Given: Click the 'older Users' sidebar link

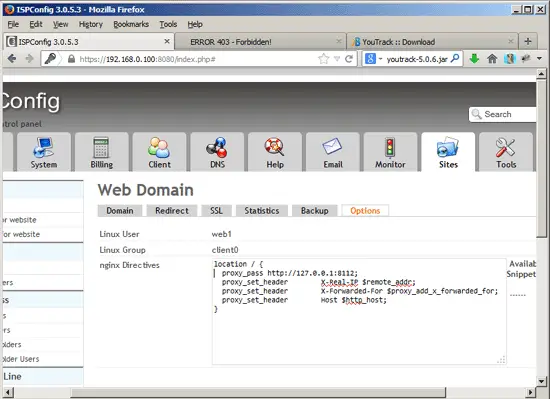Looking at the screenshot, I should (x=20, y=359).
